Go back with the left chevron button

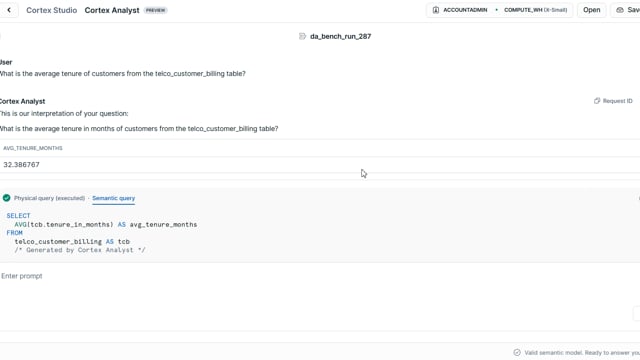(x=9, y=10)
